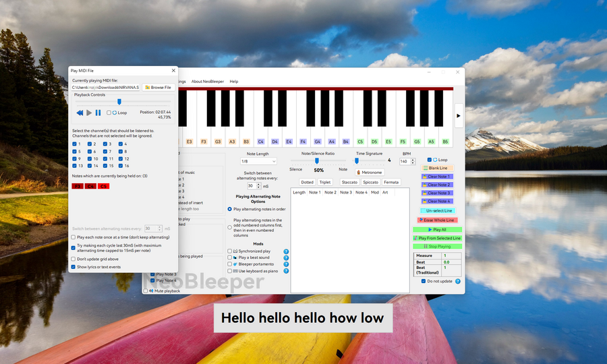
Task: Click the Spiccato button
Action: point(370,182)
